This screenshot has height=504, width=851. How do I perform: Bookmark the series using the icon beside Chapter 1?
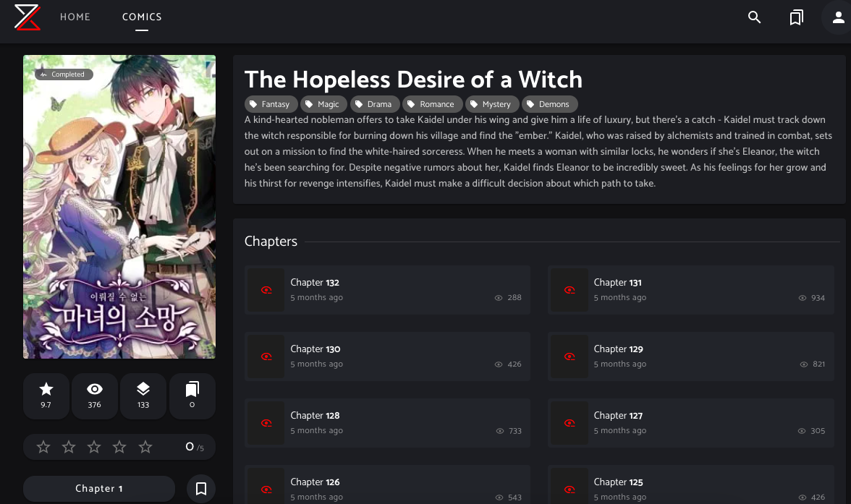point(200,488)
